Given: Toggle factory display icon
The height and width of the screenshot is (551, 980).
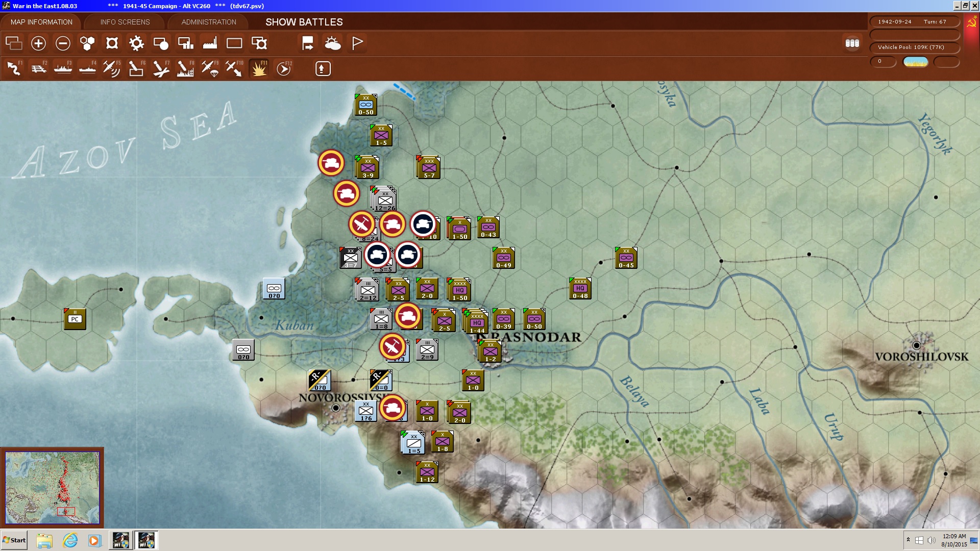Looking at the screenshot, I should 210,43.
